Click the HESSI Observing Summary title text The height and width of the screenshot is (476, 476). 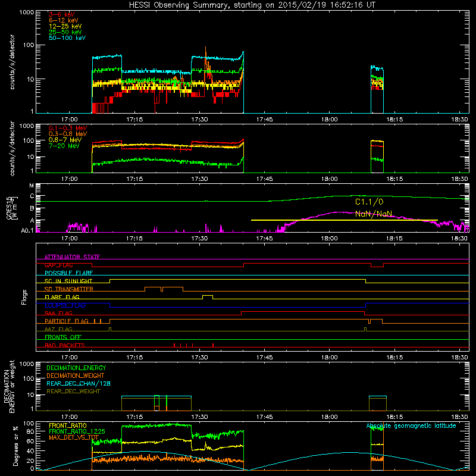coord(252,5)
